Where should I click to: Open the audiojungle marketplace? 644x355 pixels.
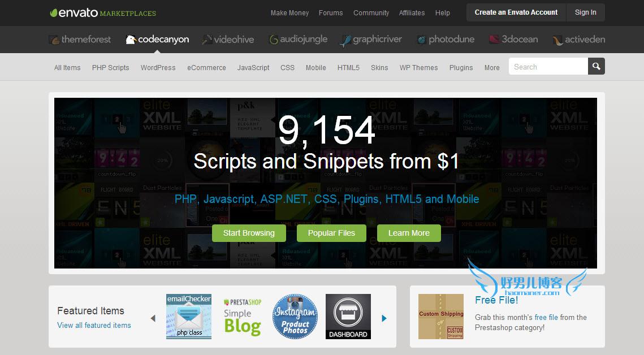pos(298,40)
